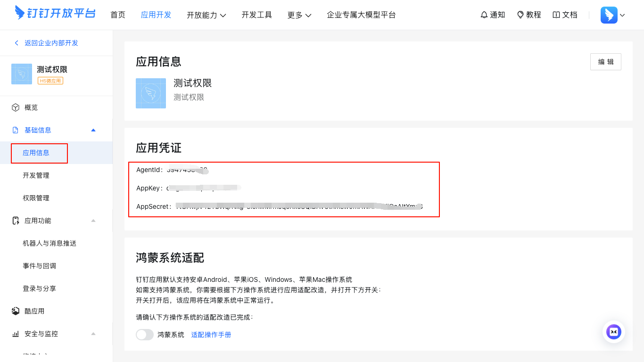The height and width of the screenshot is (362, 644).
Task: Open 企业专属大模型平台 in navigation
Action: click(x=362, y=15)
